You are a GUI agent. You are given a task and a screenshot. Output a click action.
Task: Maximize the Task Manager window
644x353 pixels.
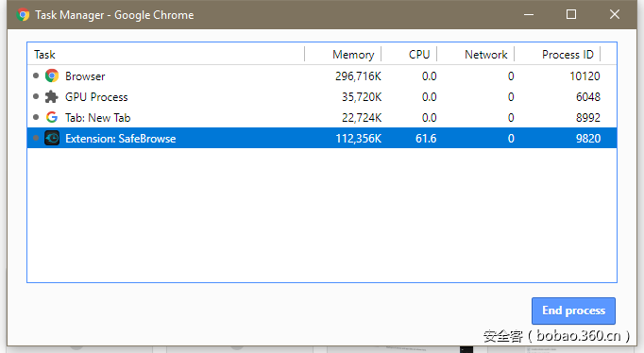point(571,14)
